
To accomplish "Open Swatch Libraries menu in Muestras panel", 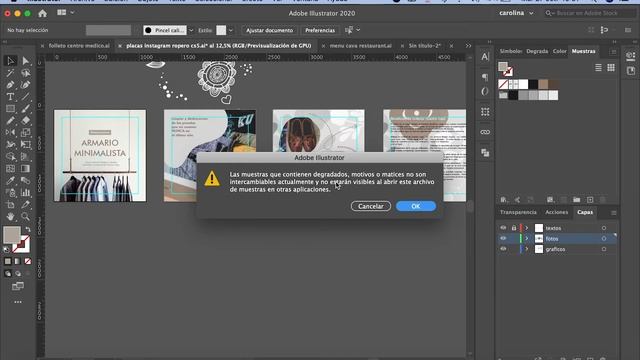I will (504, 200).
